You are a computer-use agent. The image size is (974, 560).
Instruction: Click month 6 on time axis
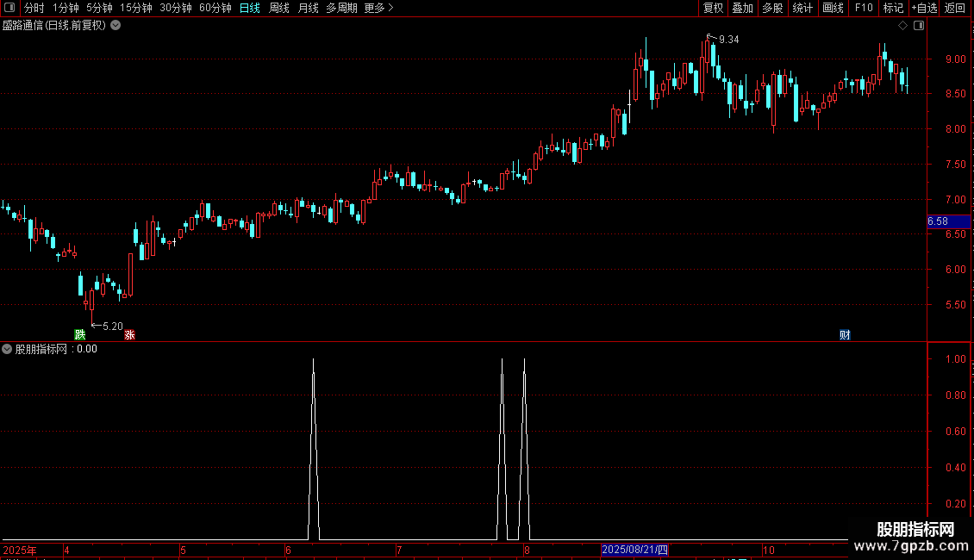click(288, 551)
